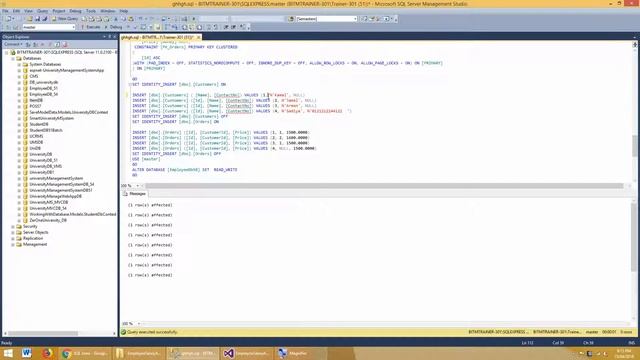Expand the Management folder node
The image size is (640, 360).
click(x=13, y=244)
